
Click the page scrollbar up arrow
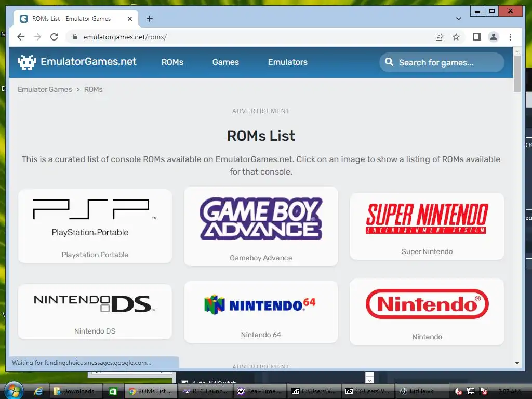tap(517, 51)
